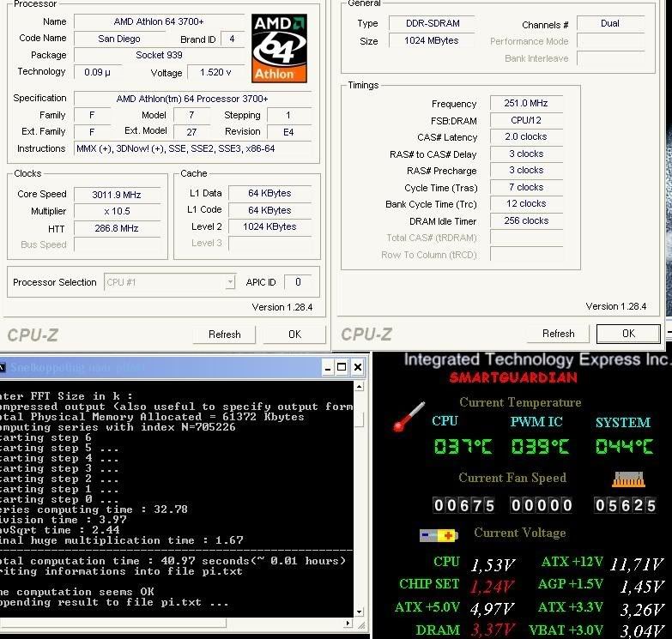672x639 pixels.
Task: Click the console vertical scrollbar thumb
Action: (x=360, y=419)
